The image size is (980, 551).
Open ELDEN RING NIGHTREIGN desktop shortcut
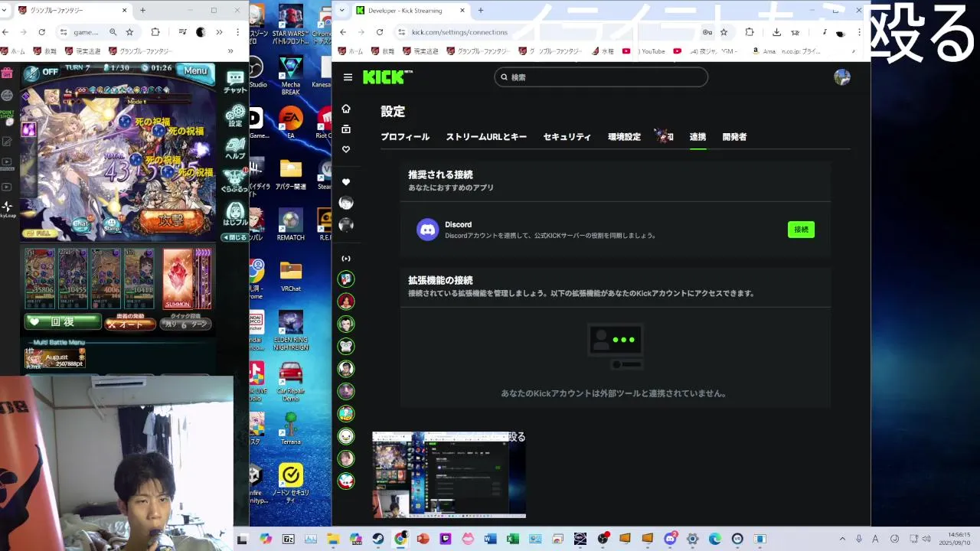(291, 331)
